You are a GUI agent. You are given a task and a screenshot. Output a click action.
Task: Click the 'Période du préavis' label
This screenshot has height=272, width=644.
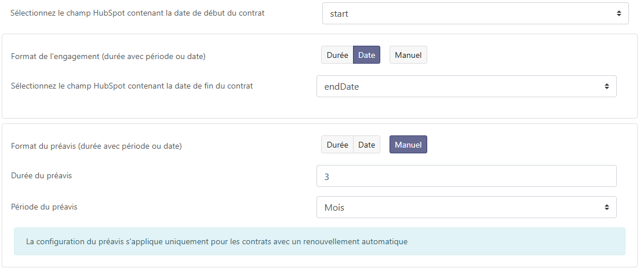point(44,207)
